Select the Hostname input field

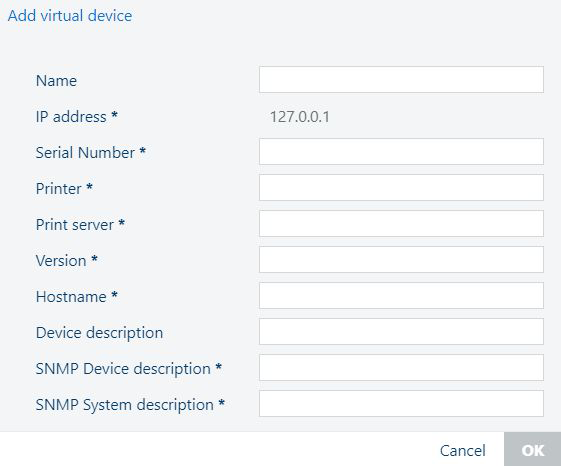[x=401, y=296]
